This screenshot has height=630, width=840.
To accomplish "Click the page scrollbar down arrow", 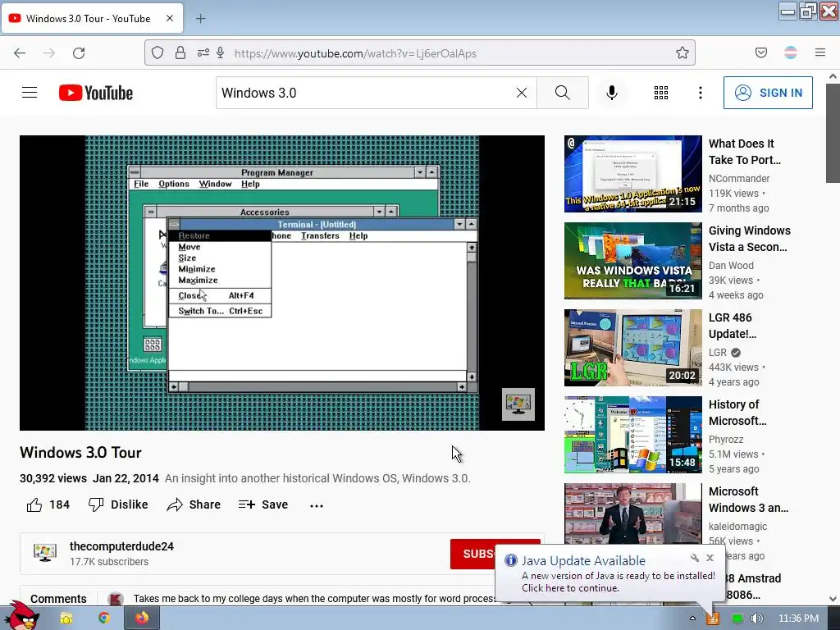I will 833,599.
